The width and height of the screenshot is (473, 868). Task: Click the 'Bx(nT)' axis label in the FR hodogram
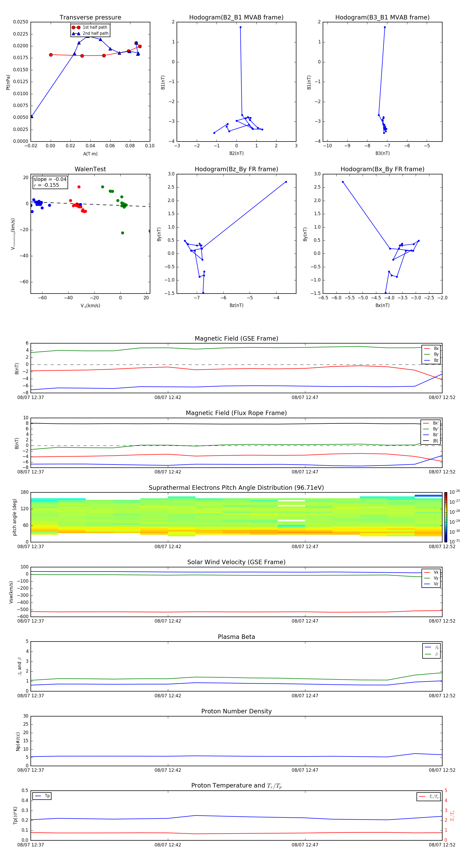382,305
